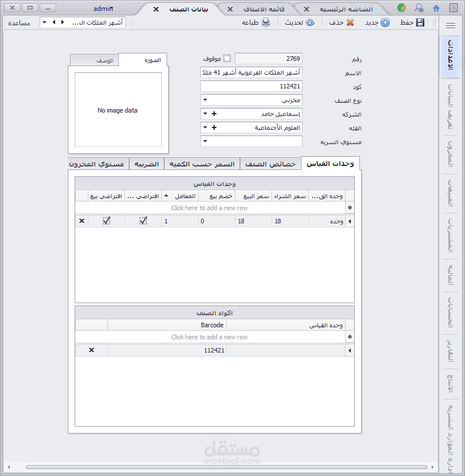Delete the وحده unit row with X
The height and width of the screenshot is (476, 465).
click(82, 221)
